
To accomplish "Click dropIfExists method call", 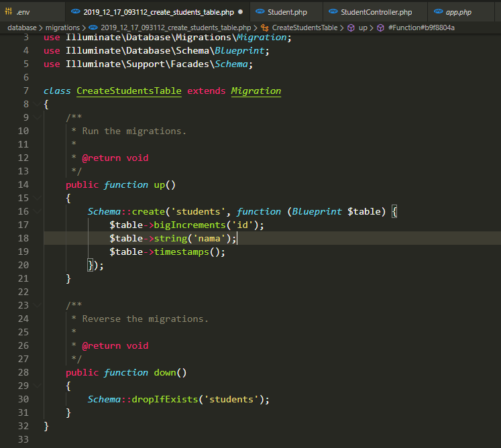I will pyautogui.click(x=165, y=400).
